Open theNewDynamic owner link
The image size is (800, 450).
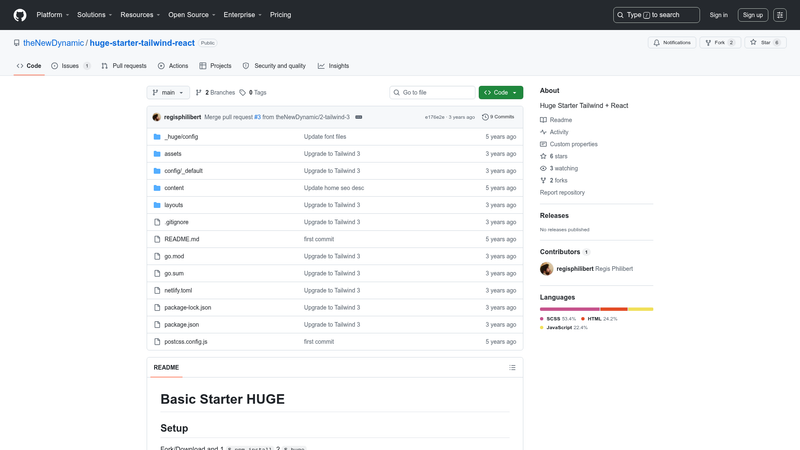(x=54, y=43)
